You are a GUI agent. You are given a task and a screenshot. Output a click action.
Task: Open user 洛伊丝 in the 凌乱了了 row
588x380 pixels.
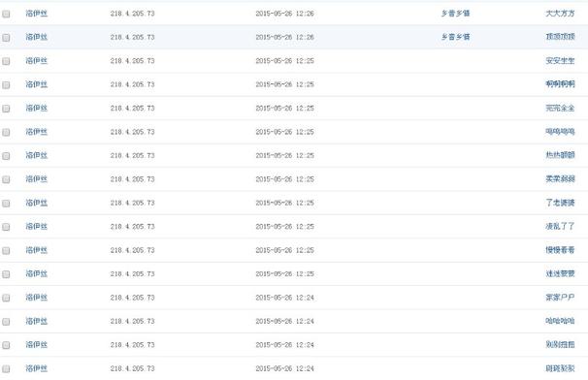click(x=36, y=226)
